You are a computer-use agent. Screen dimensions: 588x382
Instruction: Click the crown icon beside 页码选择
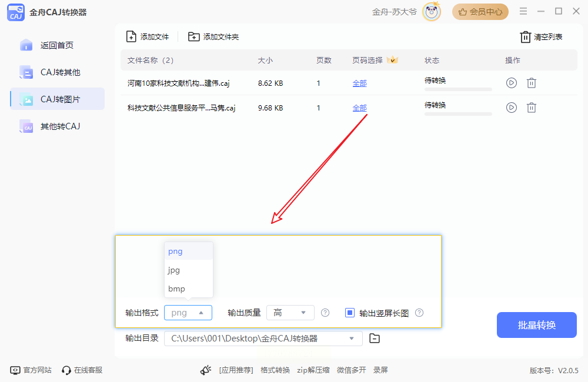392,59
